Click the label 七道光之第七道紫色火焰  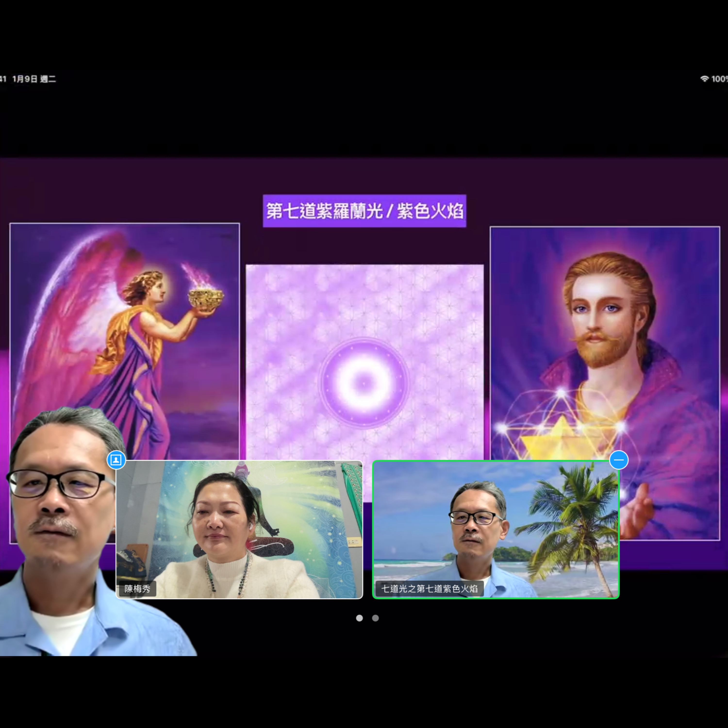tap(430, 588)
